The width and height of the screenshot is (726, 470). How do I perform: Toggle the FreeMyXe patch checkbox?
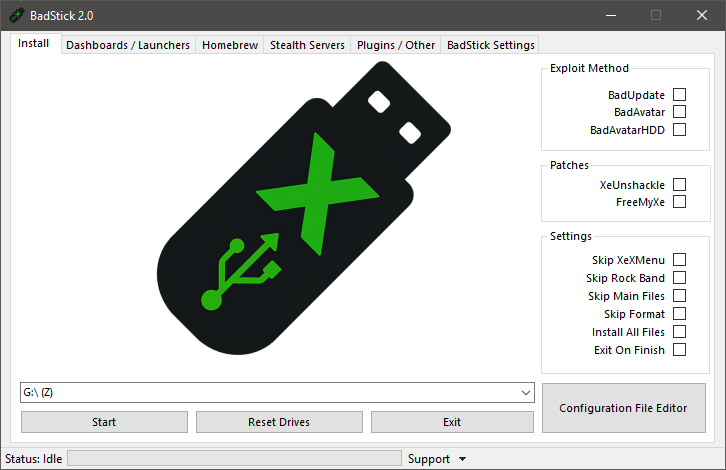tap(680, 202)
